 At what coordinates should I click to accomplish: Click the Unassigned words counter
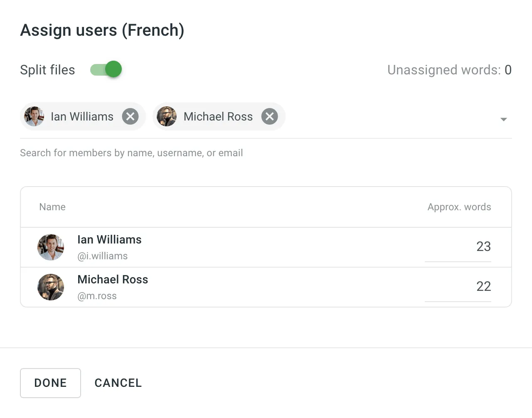449,70
